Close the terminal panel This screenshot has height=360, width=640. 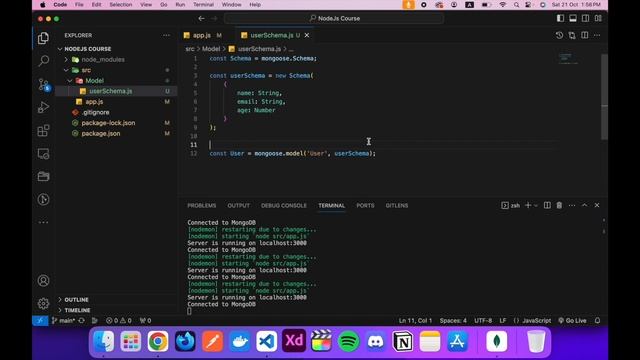(x=597, y=205)
